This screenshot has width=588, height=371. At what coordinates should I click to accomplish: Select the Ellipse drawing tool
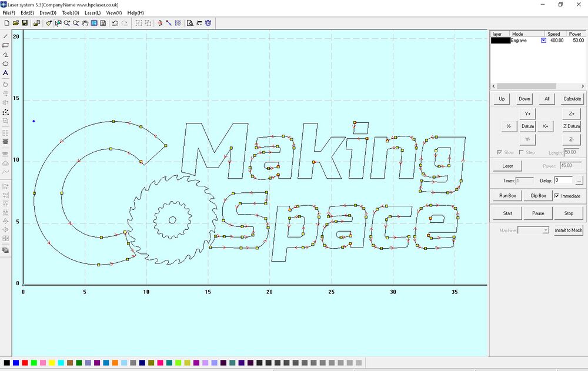pos(5,63)
